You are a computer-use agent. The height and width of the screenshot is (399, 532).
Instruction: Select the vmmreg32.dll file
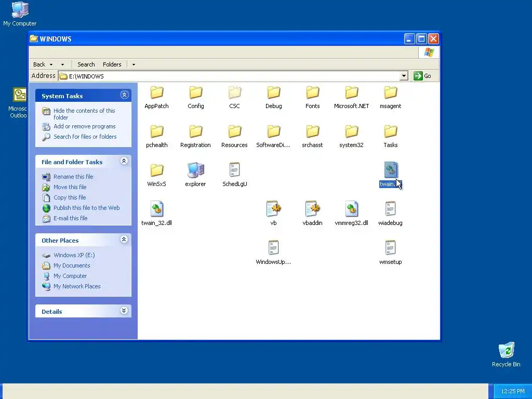pyautogui.click(x=352, y=214)
